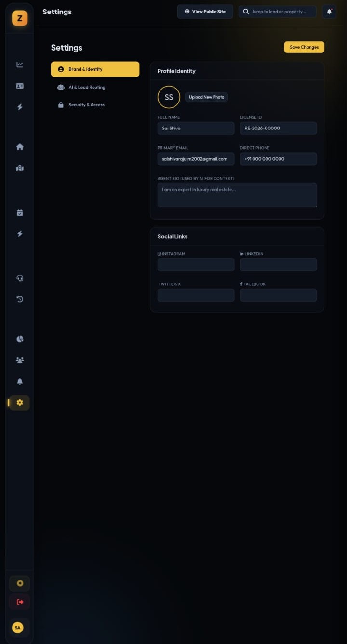Viewport: 347px width, 644px height.
Task: Click the LICENSE ID label
Action: [251, 117]
